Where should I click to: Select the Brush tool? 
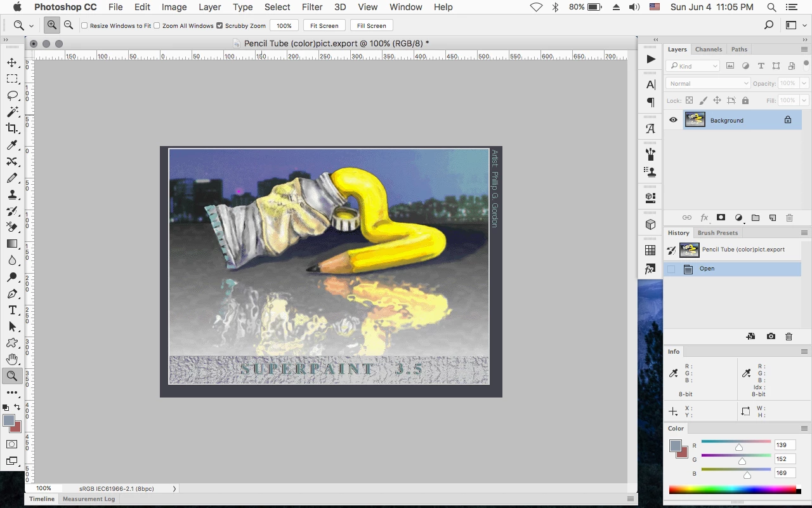point(12,178)
